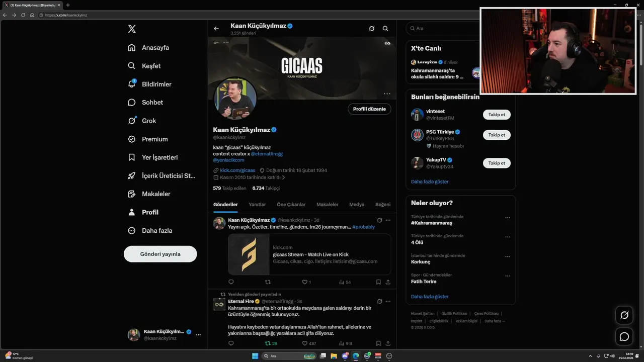The image size is (644, 362).
Task: Click the Premium checkmark icon in sidebar
Action: point(132,139)
